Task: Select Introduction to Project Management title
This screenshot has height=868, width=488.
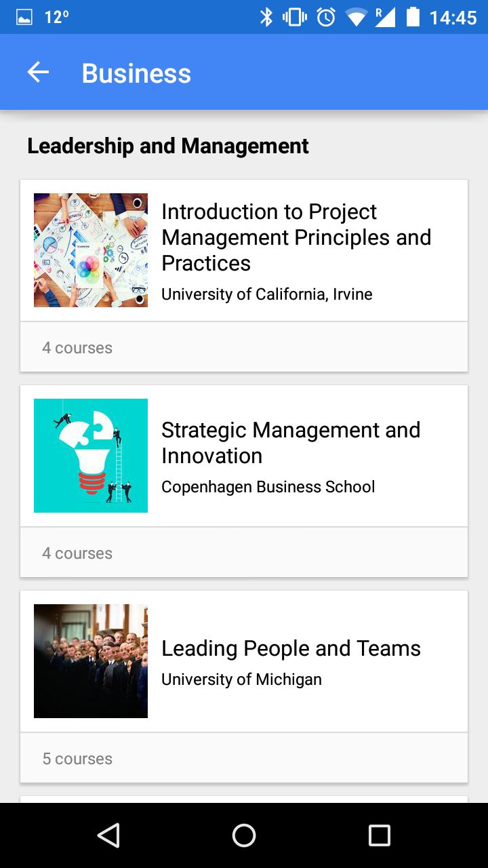Action: click(296, 237)
